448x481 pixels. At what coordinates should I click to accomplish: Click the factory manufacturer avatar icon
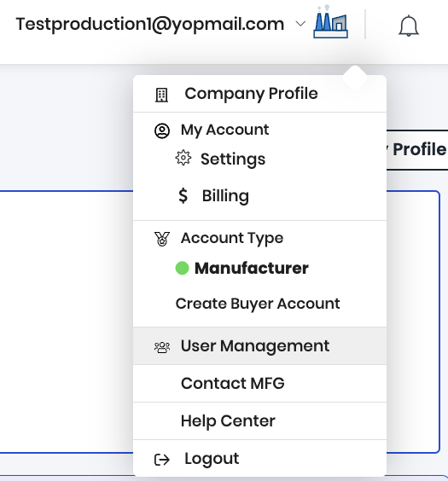coord(330,22)
